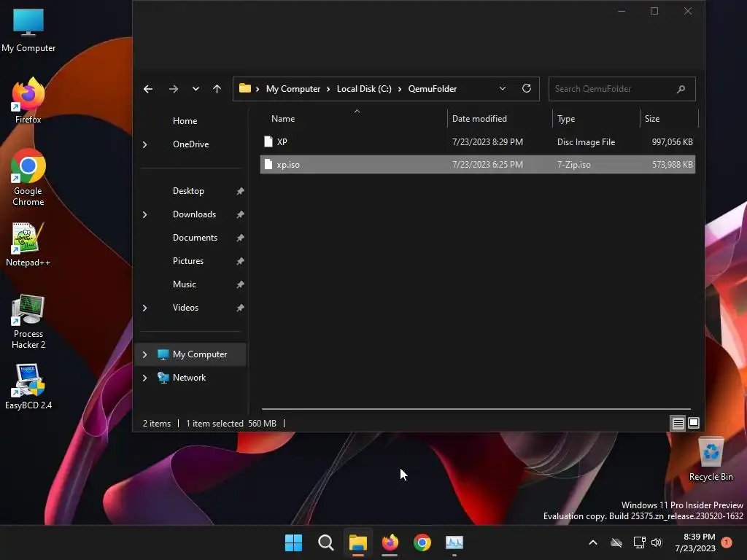Select Process Hacker 2 desktop shortcut
747x560 pixels.
click(x=28, y=322)
